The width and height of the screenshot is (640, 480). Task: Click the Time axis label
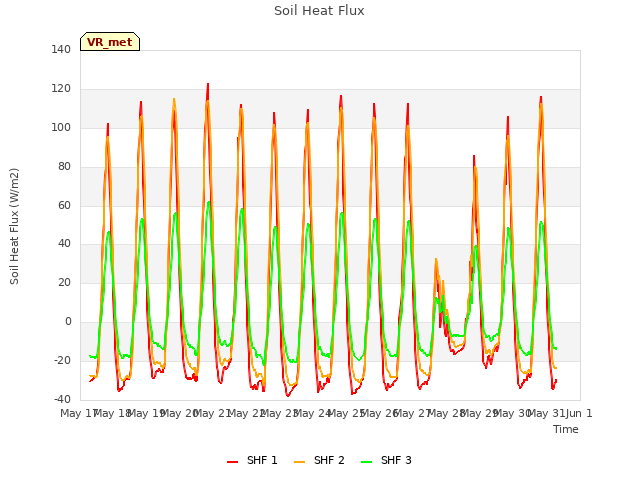[566, 429]
